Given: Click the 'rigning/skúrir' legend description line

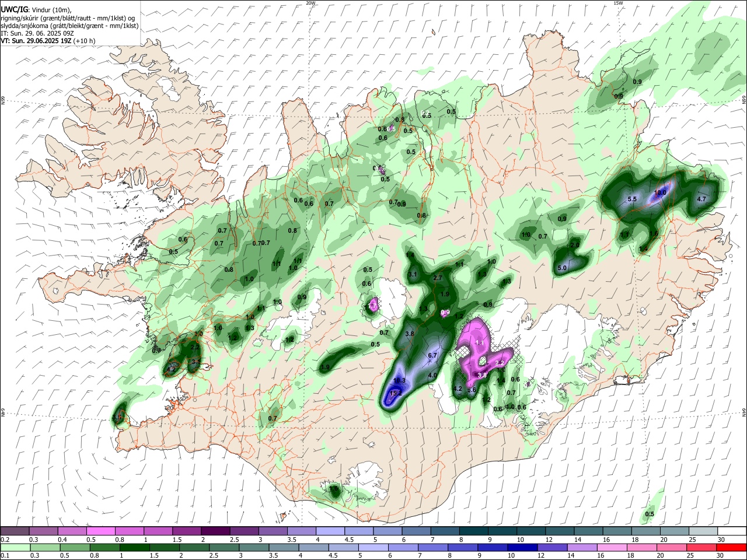Looking at the screenshot, I should 68,18.
